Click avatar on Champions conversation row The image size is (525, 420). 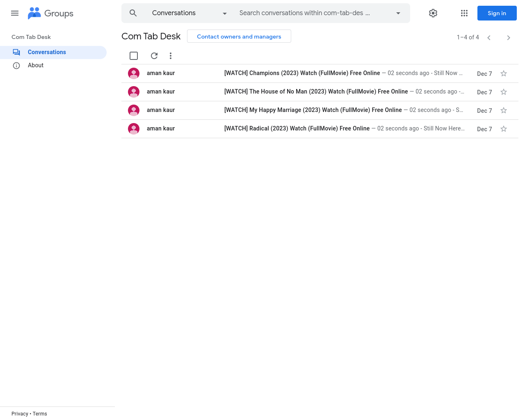[134, 73]
